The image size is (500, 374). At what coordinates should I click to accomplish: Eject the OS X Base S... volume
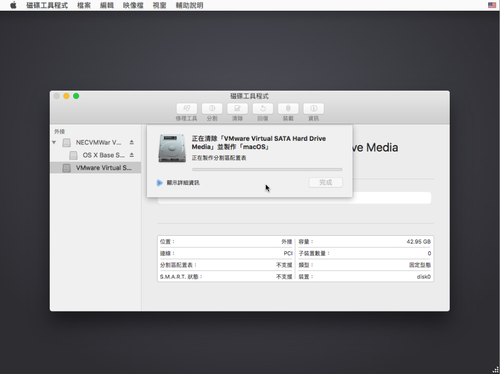point(132,155)
